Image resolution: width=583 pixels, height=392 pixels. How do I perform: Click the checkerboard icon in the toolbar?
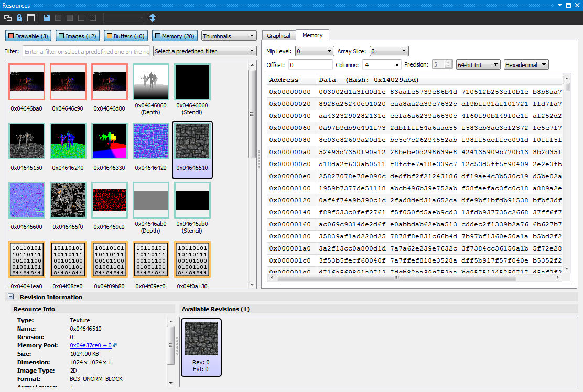pos(93,18)
